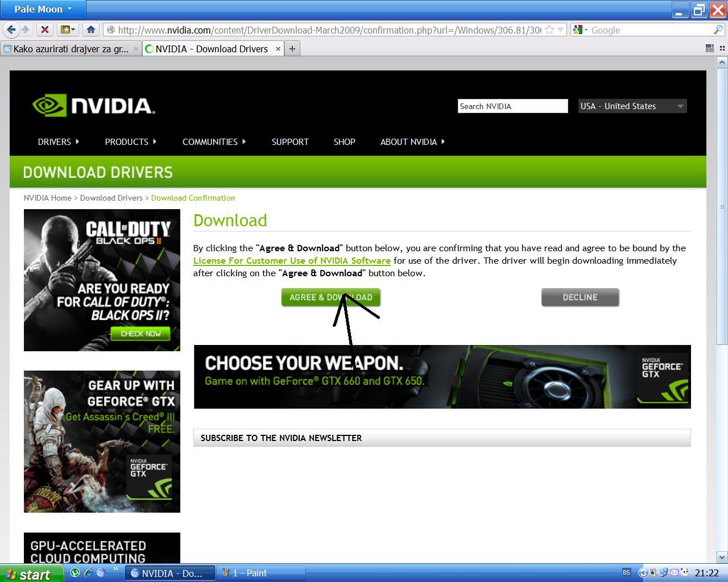Click the BS language indicator
The width and height of the screenshot is (728, 582).
pos(626,573)
